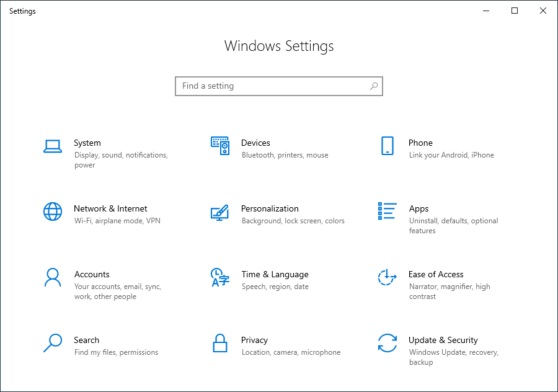Go to Network & Internet heading
The image size is (558, 392).
pyautogui.click(x=110, y=208)
